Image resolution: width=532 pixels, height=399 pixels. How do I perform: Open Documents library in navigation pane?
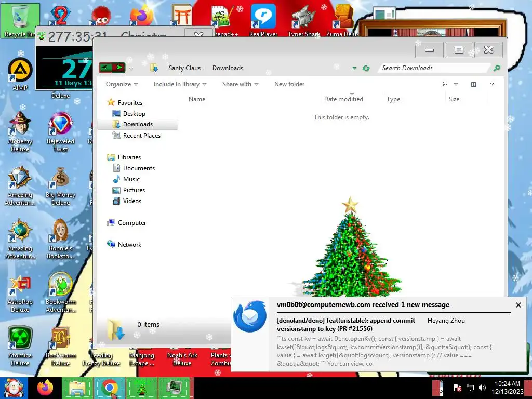(139, 168)
